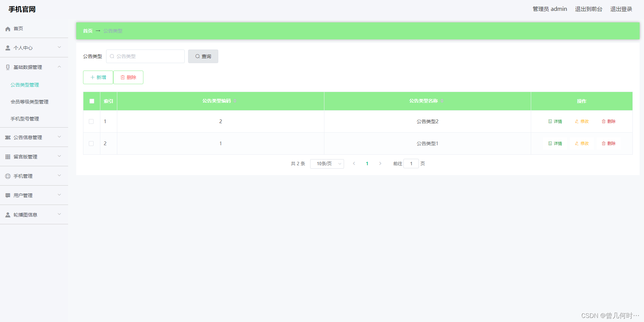644x322 pixels.
Task: Click the 公告类型1 name cell
Action: tap(427, 144)
